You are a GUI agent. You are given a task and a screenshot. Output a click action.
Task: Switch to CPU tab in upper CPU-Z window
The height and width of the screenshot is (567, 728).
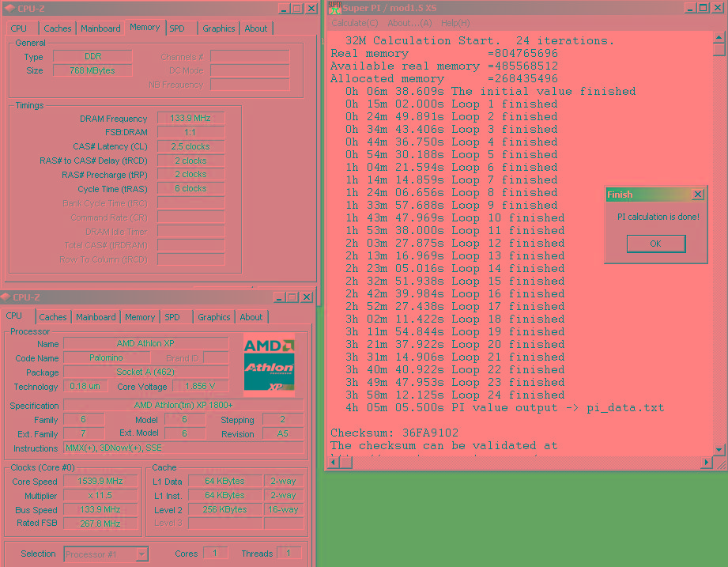click(19, 28)
